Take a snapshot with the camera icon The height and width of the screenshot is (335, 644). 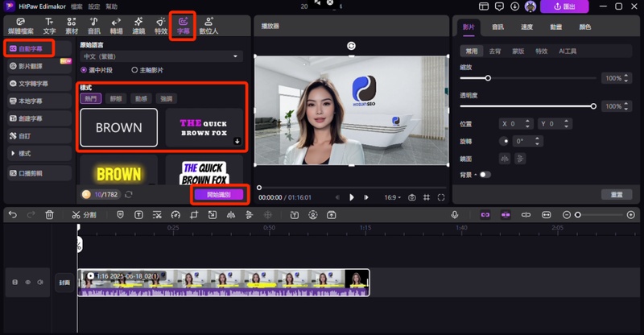click(412, 197)
